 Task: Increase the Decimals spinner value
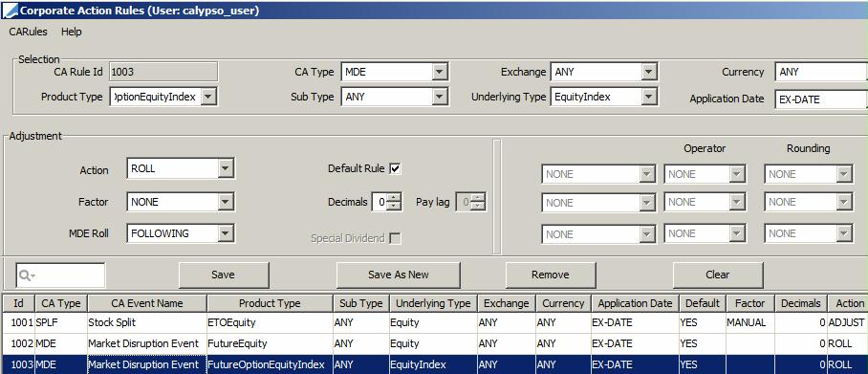coord(394,197)
